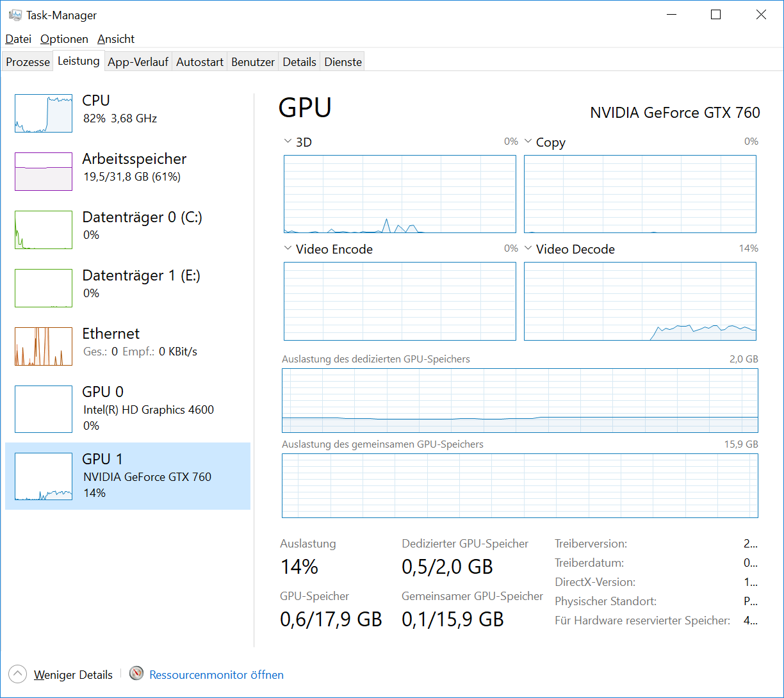Select the Datenträger 0 (C:) disk thumbnail
The height and width of the screenshot is (698, 784).
[x=44, y=230]
